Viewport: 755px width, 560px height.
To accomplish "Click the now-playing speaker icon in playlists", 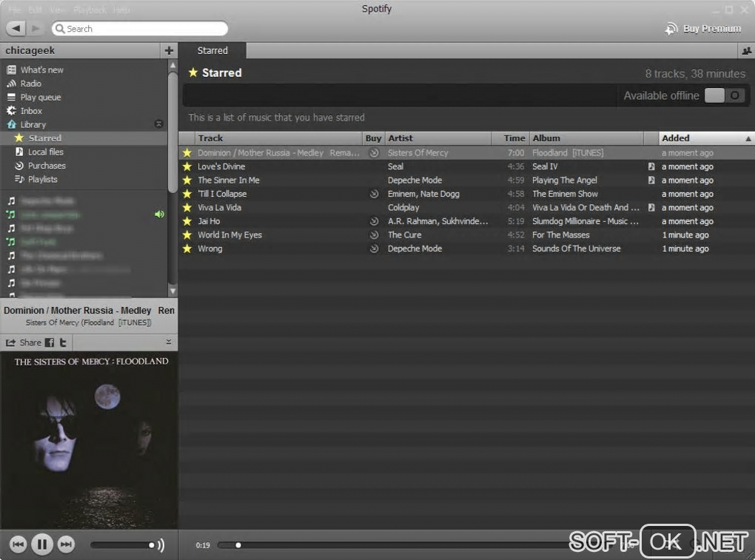I will (159, 215).
